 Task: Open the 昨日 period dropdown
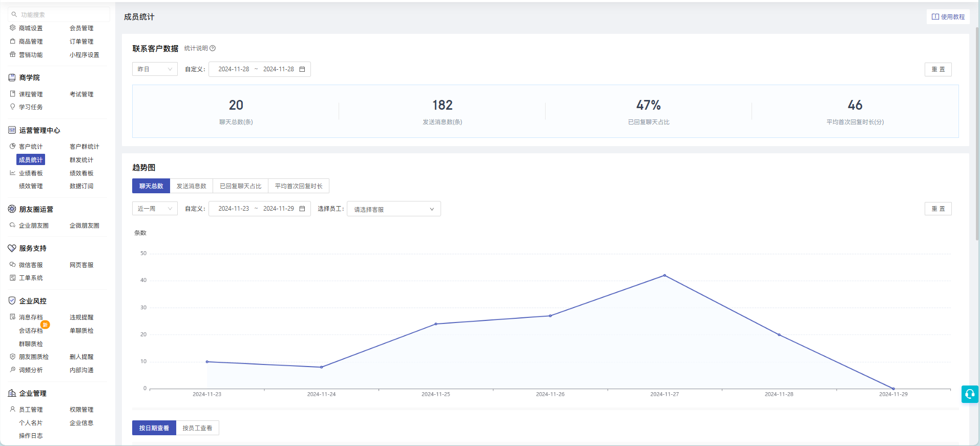tap(155, 69)
